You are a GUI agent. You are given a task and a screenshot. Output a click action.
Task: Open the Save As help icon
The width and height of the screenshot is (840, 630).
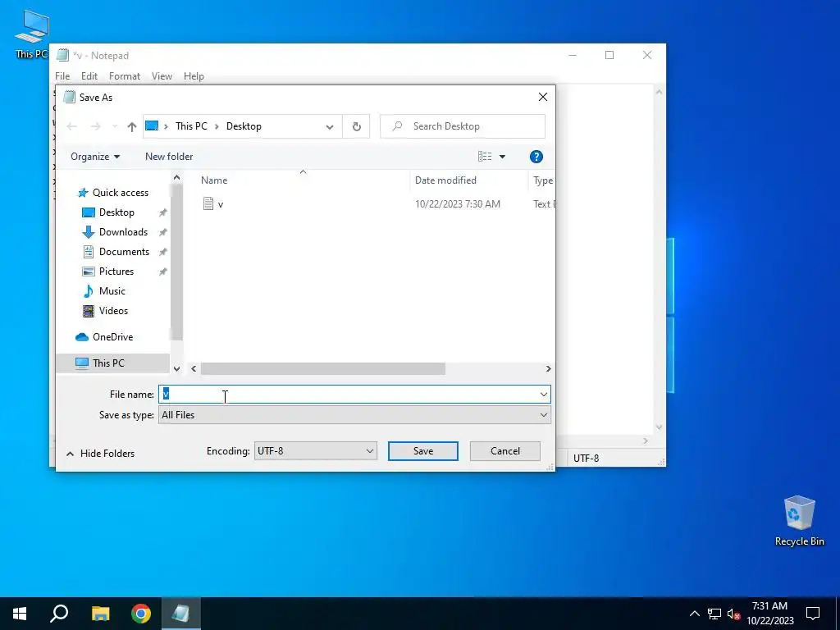536,157
